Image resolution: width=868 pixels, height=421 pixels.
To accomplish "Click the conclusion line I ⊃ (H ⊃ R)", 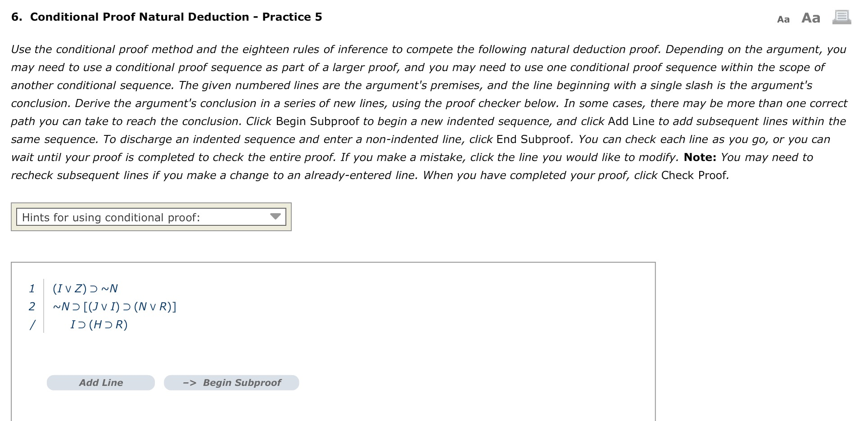I will 99,324.
